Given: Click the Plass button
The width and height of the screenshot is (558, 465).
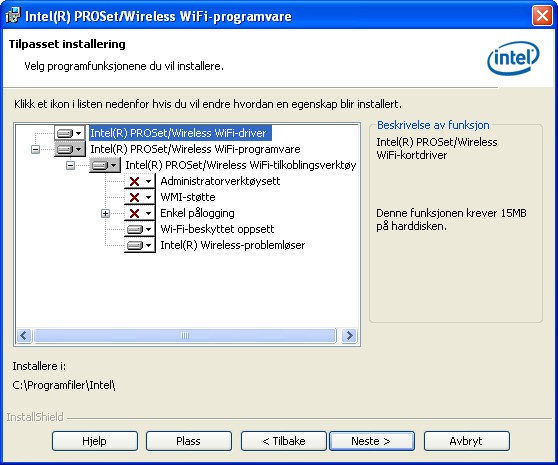Looking at the screenshot, I should (x=189, y=441).
